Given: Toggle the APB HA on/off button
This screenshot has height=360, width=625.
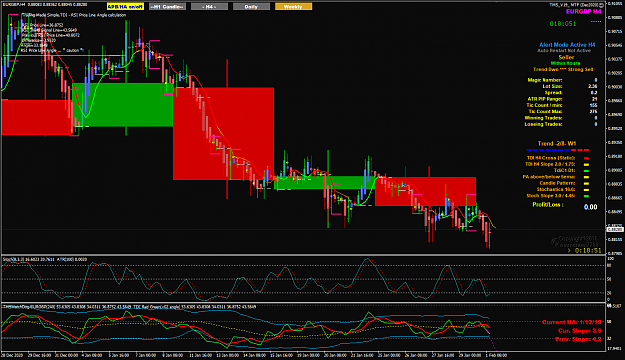Looking at the screenshot, I should [125, 7].
